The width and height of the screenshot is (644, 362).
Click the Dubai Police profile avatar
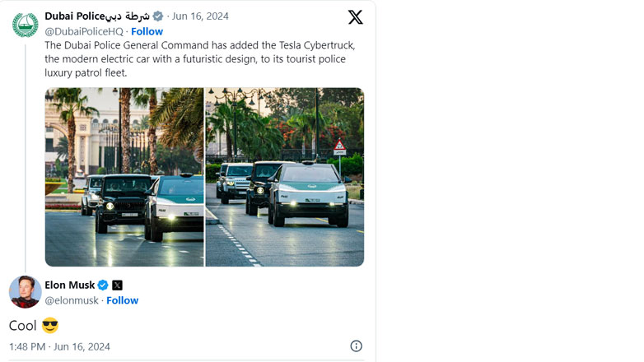(25, 24)
